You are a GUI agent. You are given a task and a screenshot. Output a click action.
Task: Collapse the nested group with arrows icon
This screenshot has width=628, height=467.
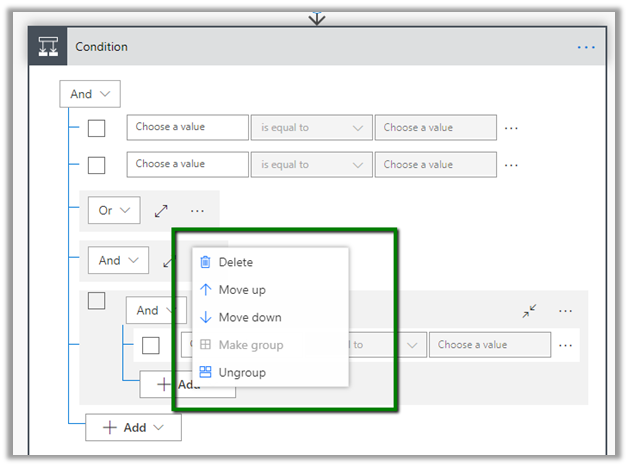530,311
